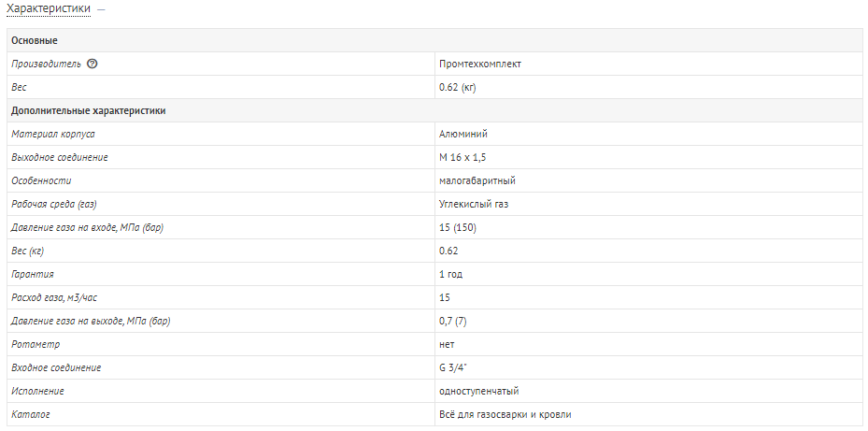Click the 15 (150) inlet pressure value
Image resolution: width=868 pixels, height=431 pixels.
[457, 228]
